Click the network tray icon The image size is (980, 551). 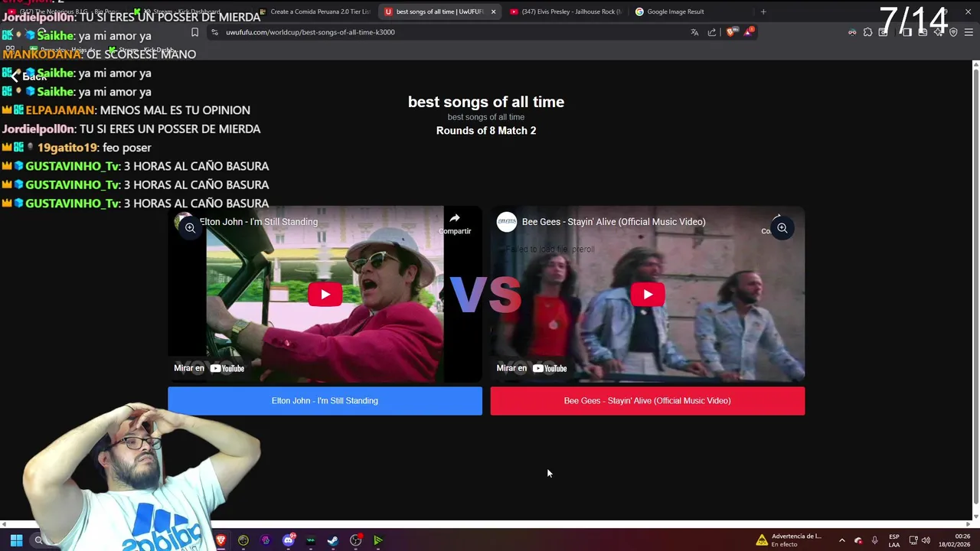(913, 540)
